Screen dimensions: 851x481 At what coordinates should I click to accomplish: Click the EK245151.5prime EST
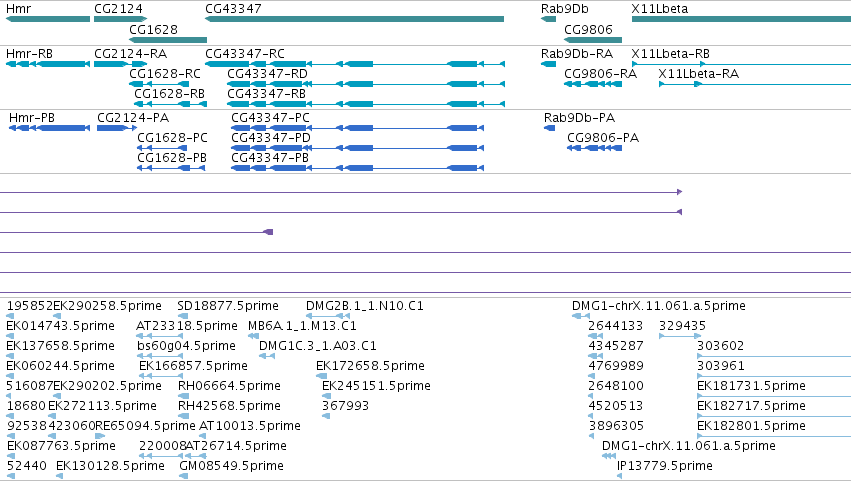click(x=327, y=396)
